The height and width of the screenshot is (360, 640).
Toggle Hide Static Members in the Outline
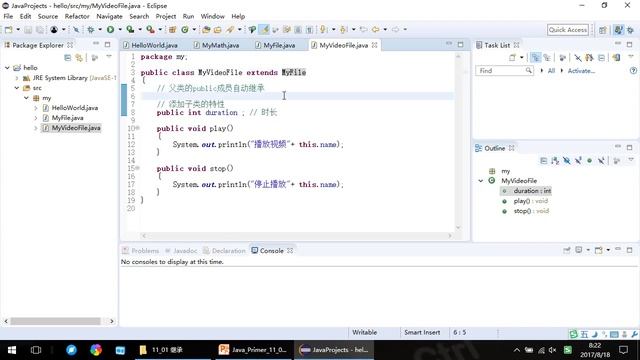coord(578,161)
